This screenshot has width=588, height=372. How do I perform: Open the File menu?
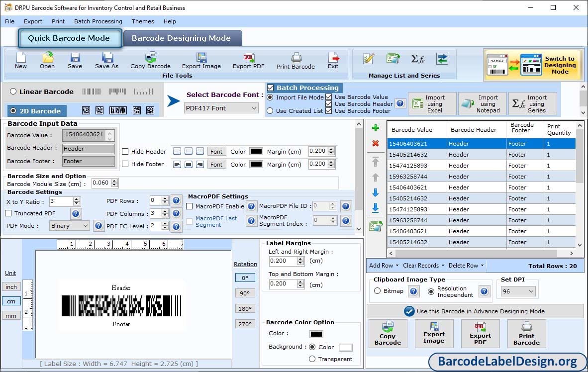pyautogui.click(x=10, y=21)
